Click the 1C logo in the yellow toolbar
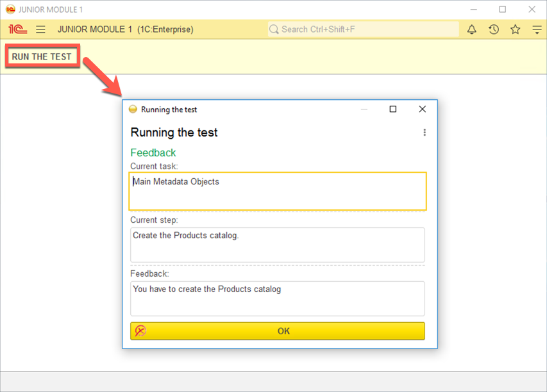547x392 pixels. pyautogui.click(x=18, y=29)
